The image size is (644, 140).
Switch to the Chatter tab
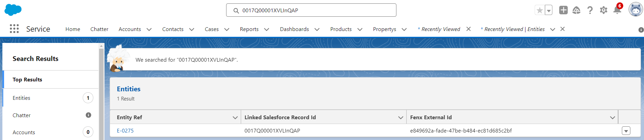(x=99, y=29)
